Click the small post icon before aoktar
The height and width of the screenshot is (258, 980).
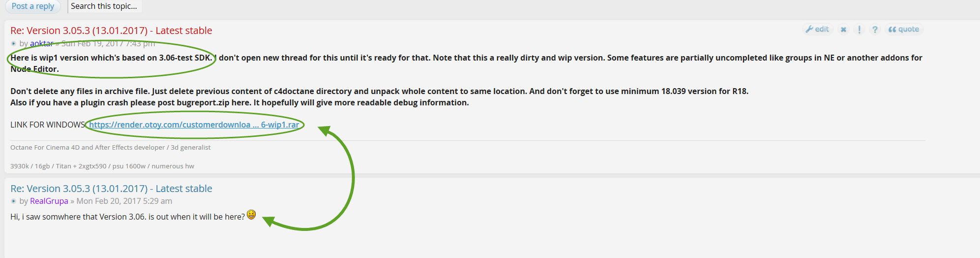pos(14,44)
